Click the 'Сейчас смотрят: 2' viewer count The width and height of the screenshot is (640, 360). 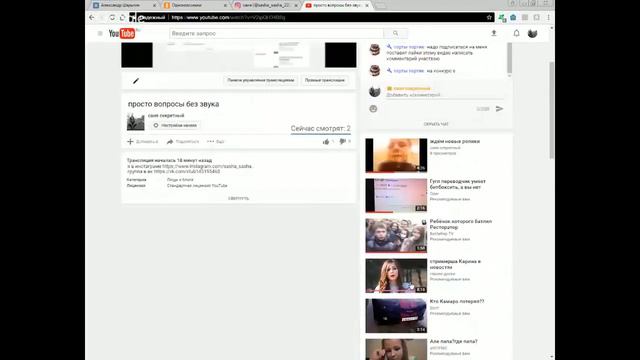[x=320, y=129]
